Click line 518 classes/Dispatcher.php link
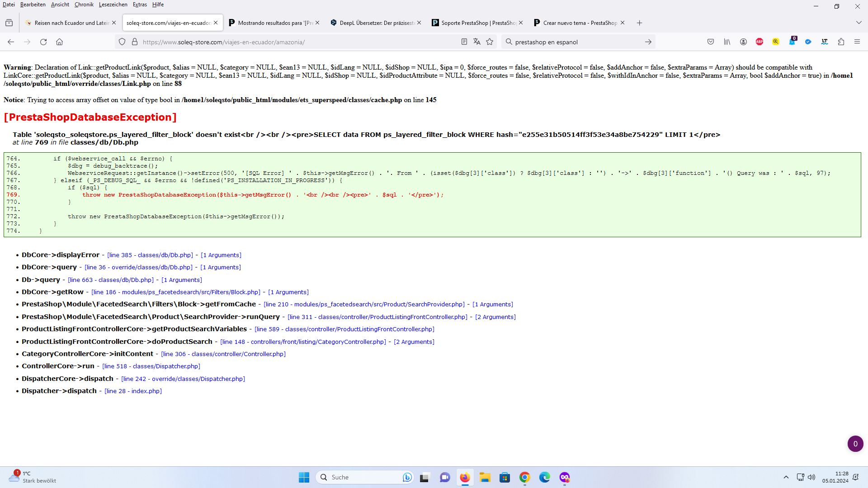Screen dimensions: 868x488 coord(151,366)
